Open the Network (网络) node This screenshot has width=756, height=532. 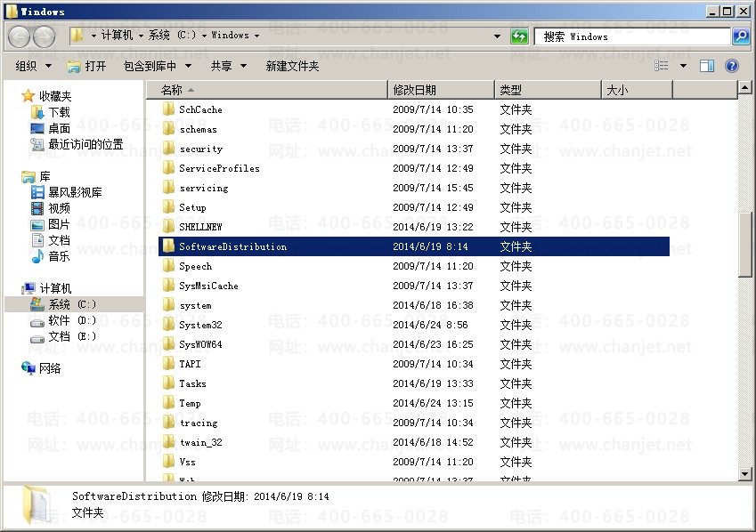click(41, 368)
